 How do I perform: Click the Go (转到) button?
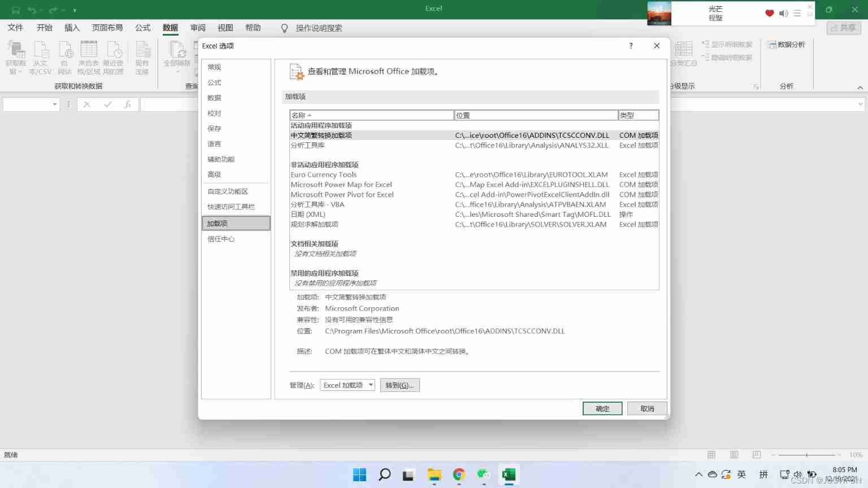[400, 385]
